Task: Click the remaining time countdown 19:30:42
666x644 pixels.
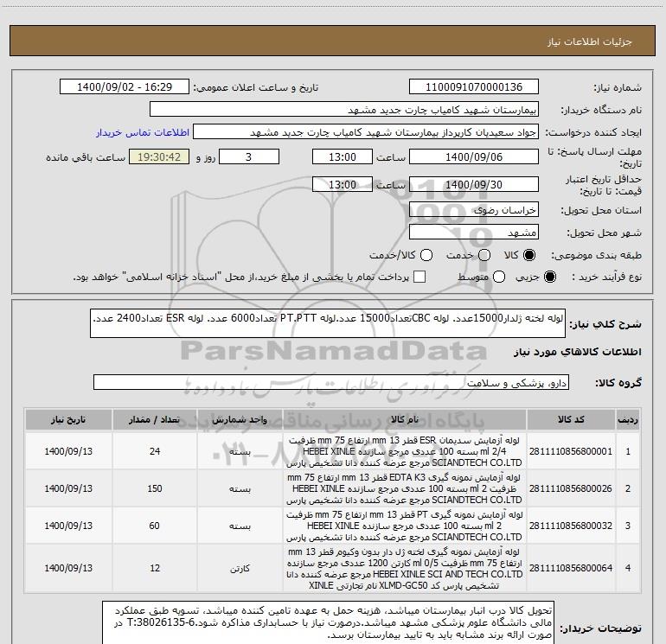Action: point(159,156)
